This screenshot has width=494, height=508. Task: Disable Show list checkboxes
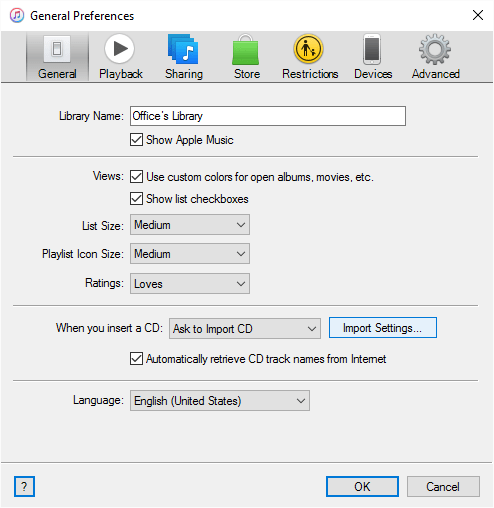[136, 199]
